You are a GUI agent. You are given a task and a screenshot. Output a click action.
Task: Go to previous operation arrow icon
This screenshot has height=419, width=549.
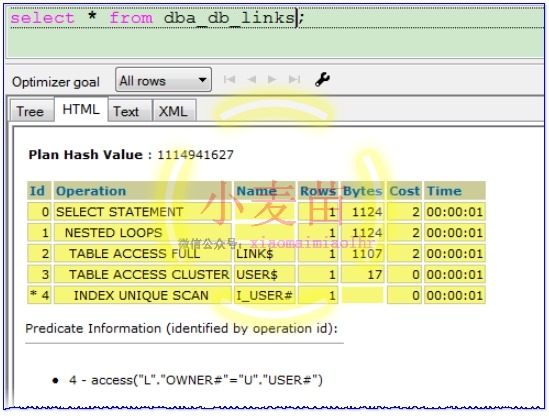[251, 80]
